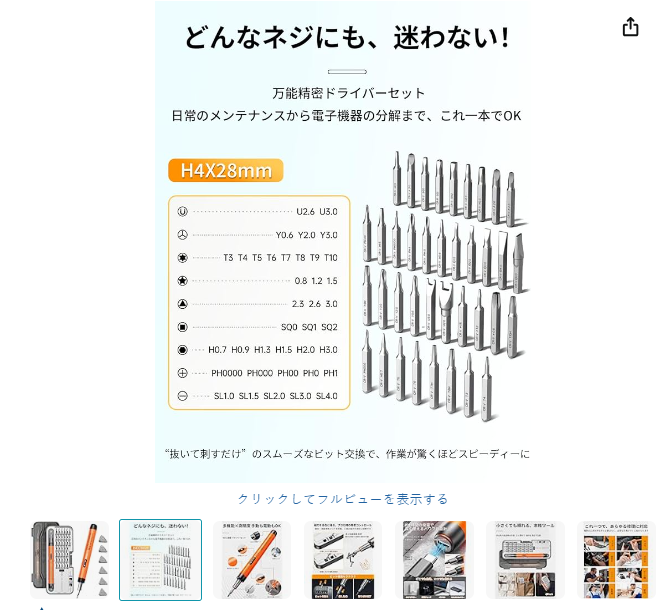659x610 pixels.
Task: Click the H4X28mm orange label
Action: point(226,170)
